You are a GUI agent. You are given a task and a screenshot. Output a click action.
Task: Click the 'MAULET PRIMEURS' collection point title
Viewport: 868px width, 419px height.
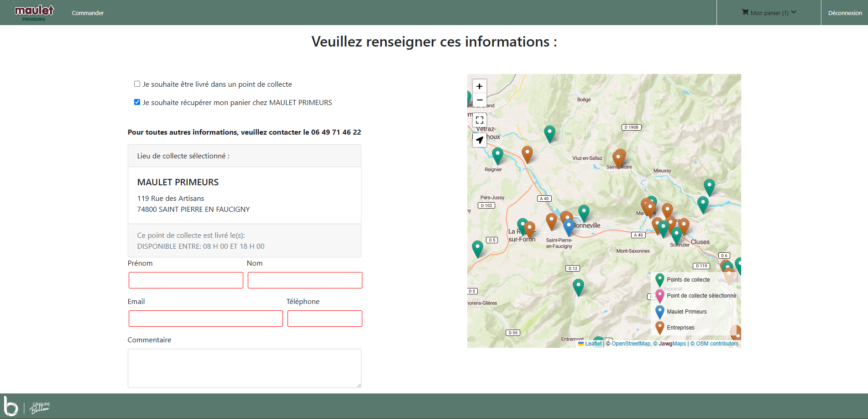(178, 182)
